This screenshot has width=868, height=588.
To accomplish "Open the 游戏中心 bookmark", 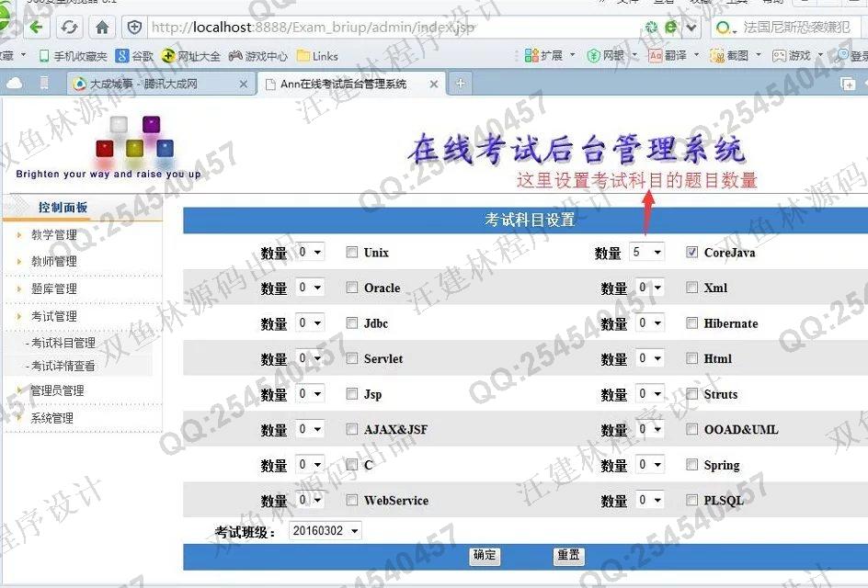I will tap(258, 56).
